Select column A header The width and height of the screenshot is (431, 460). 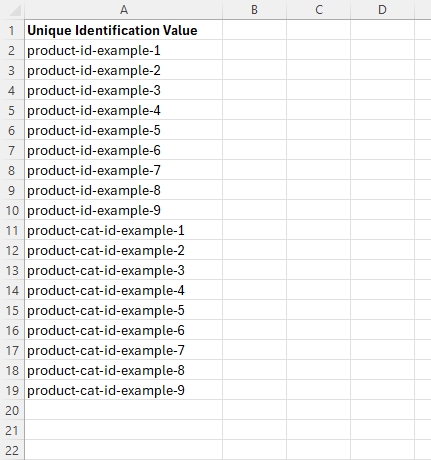point(124,10)
